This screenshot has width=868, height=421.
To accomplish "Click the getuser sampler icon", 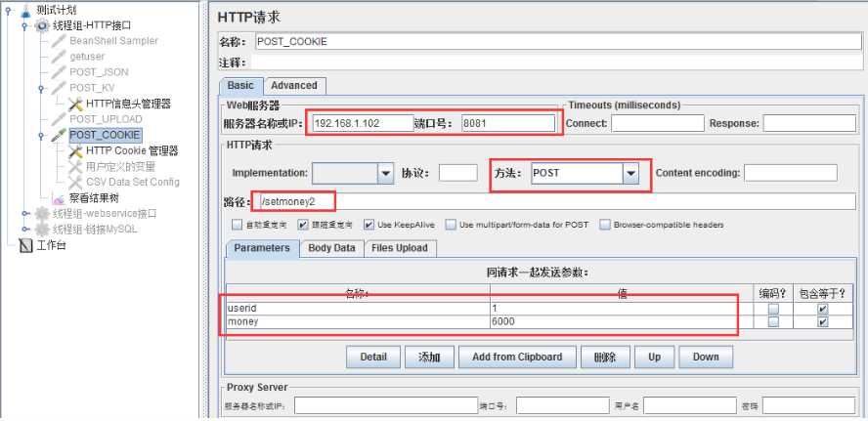I will (59, 57).
